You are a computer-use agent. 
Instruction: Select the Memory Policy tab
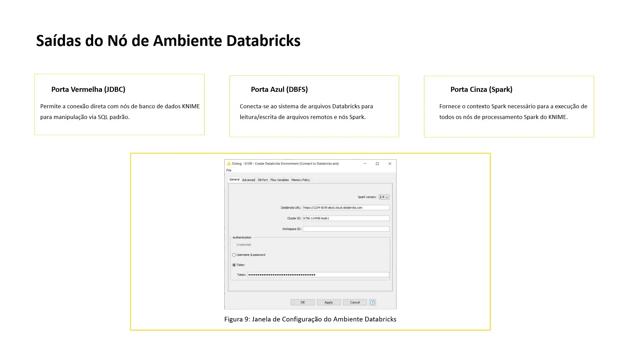pos(301,180)
